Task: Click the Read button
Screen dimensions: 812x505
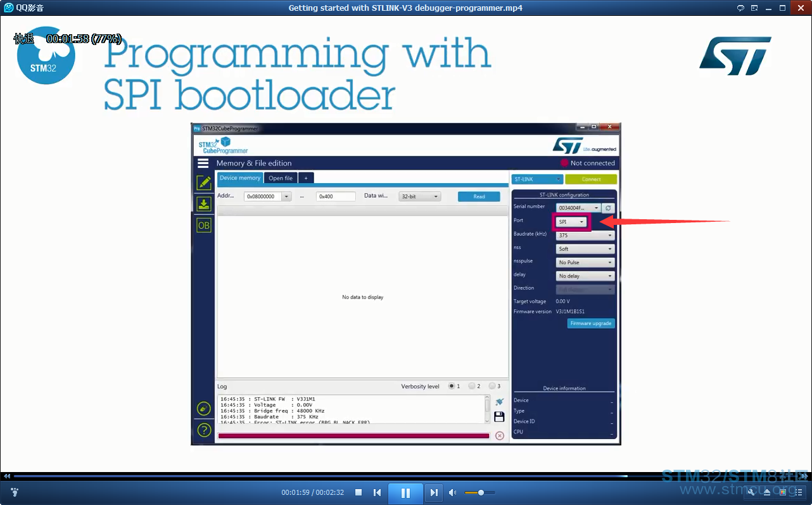Action: (x=479, y=196)
